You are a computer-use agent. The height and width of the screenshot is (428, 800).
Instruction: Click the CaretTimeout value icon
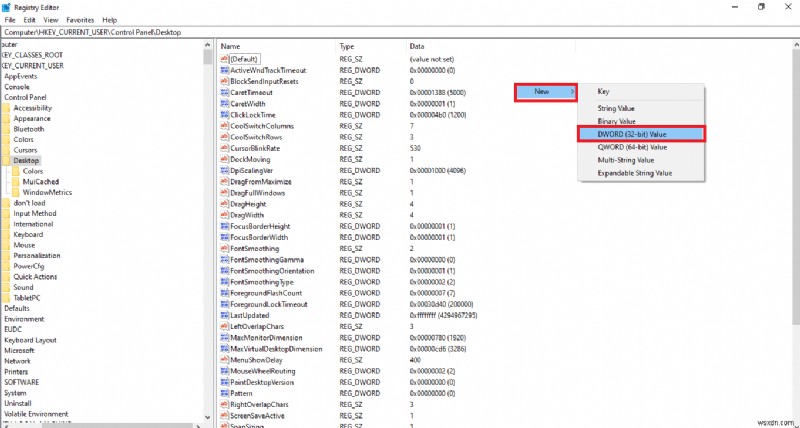tap(224, 93)
